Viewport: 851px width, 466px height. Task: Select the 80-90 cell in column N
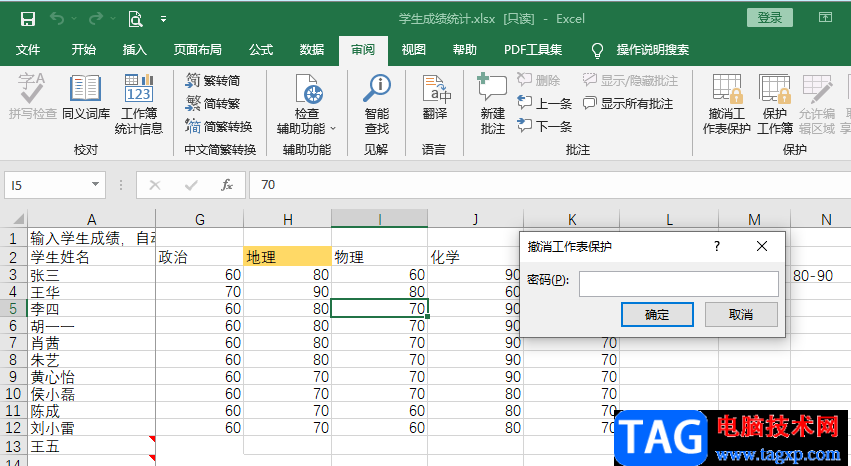tap(821, 275)
